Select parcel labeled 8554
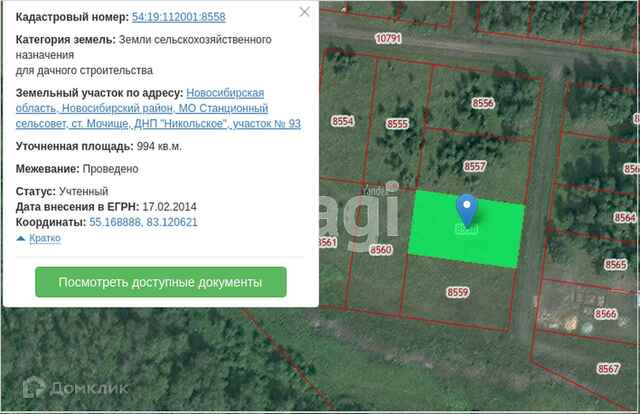The width and height of the screenshot is (640, 414). click(342, 121)
